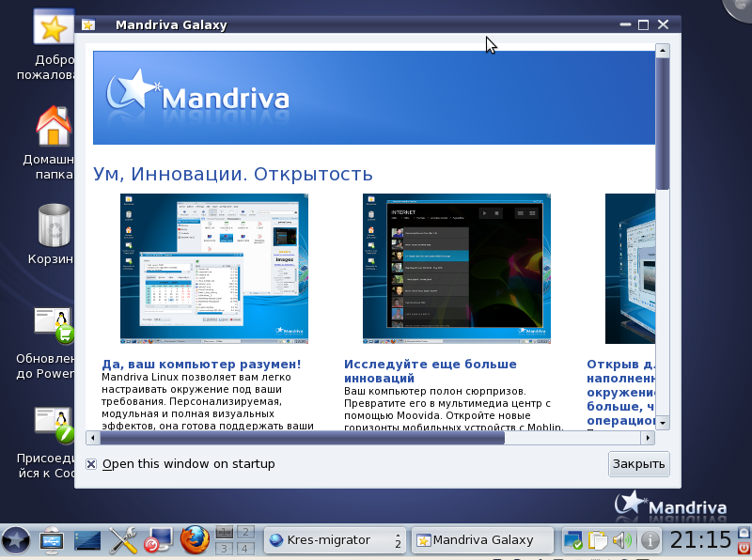Select the Mandriva Galaxy taskbar entry

click(x=482, y=540)
